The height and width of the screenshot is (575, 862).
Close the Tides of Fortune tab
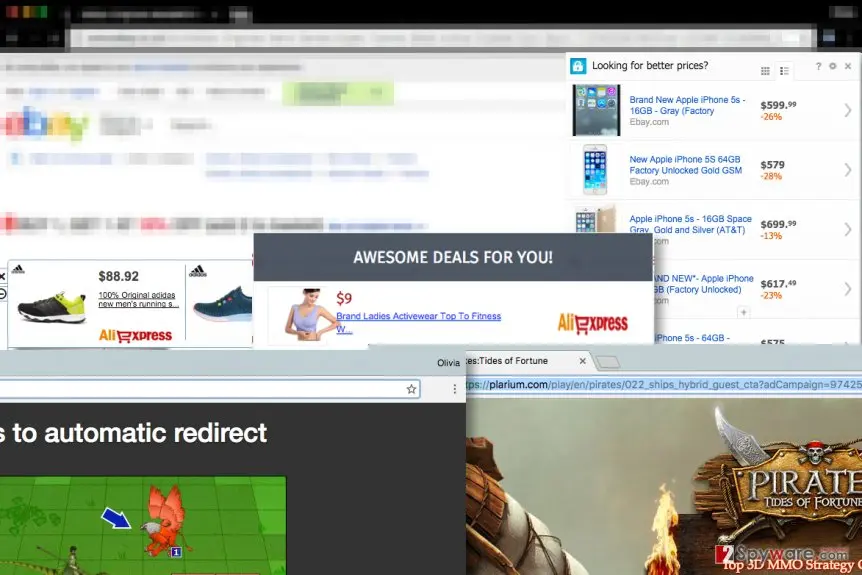tap(583, 361)
